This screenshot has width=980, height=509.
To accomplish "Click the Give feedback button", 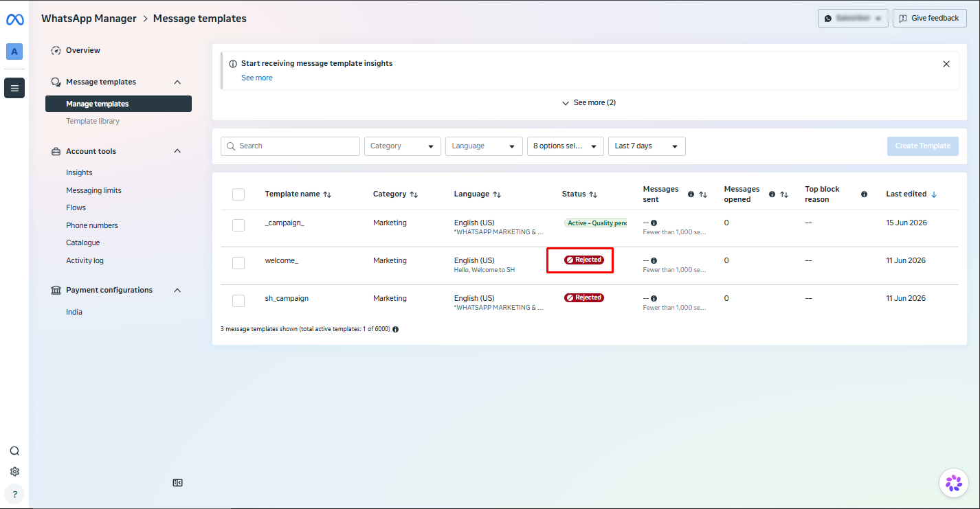I will (x=930, y=19).
